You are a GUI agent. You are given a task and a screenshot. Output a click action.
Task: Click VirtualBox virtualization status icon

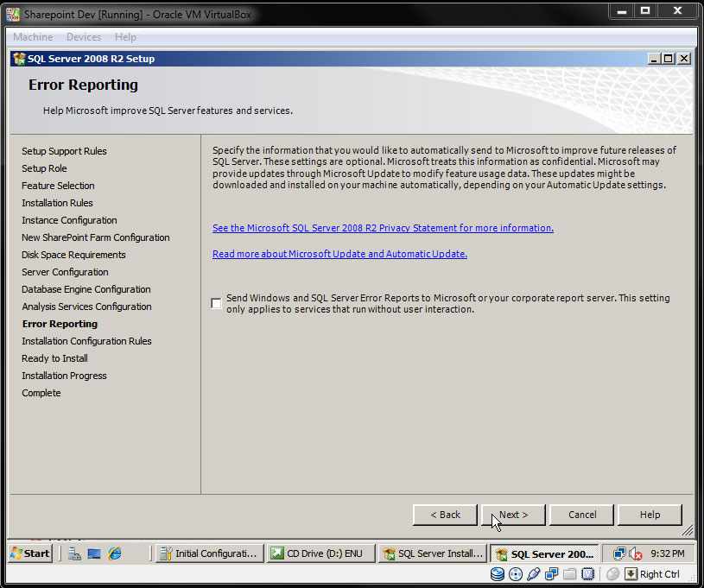587,574
